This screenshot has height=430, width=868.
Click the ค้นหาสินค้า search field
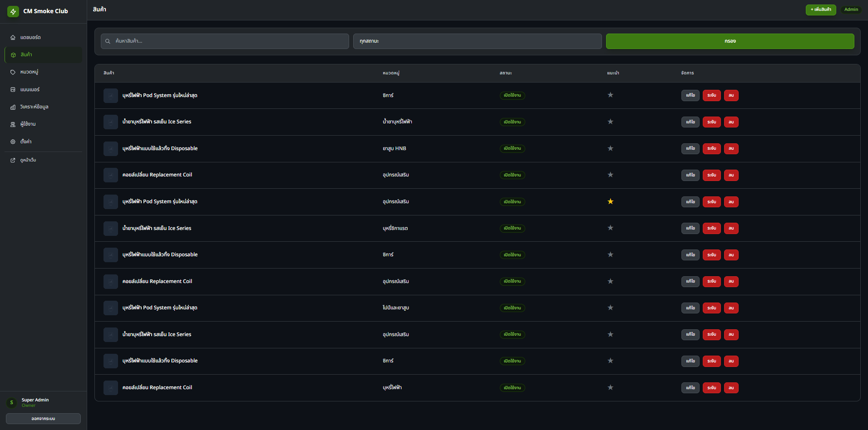click(225, 41)
